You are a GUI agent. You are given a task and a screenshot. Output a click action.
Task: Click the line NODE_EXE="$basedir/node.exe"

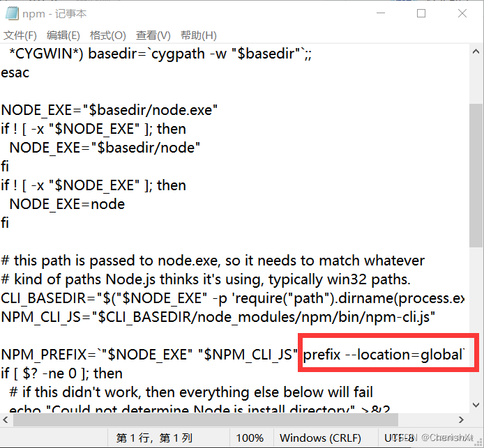tap(109, 110)
